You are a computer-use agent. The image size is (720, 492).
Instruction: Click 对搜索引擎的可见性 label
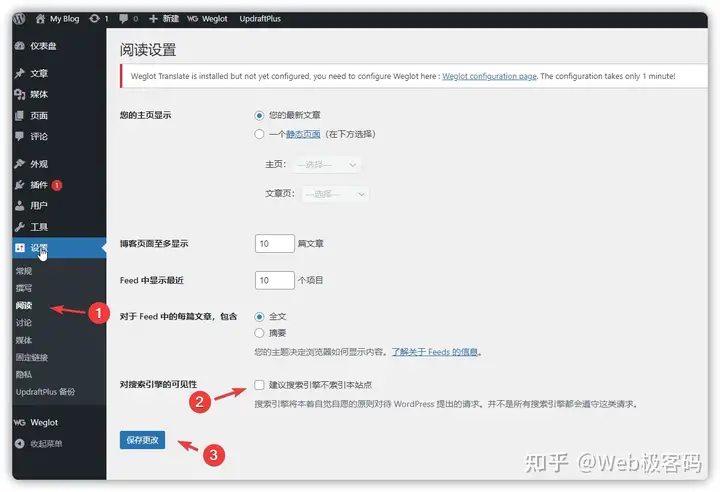click(158, 385)
